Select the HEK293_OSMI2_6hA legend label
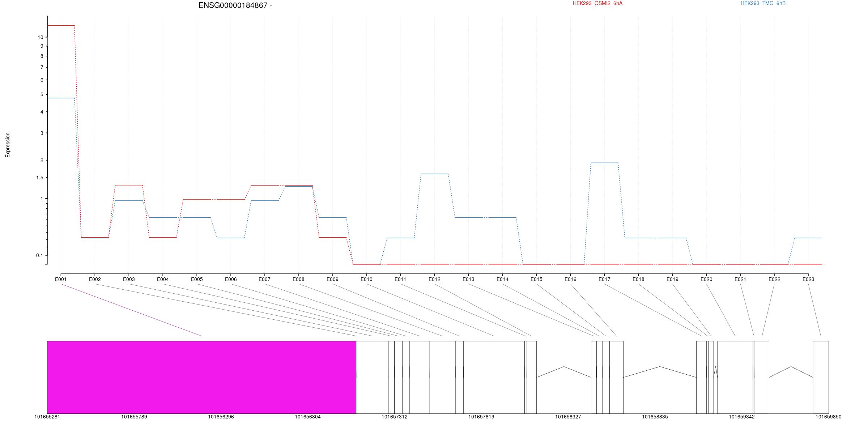868x434 pixels. point(597,3)
